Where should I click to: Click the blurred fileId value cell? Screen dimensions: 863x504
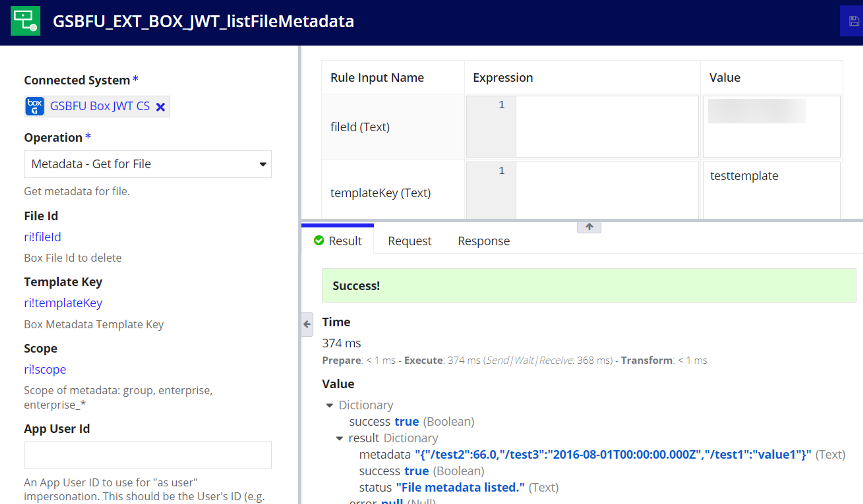click(772, 127)
